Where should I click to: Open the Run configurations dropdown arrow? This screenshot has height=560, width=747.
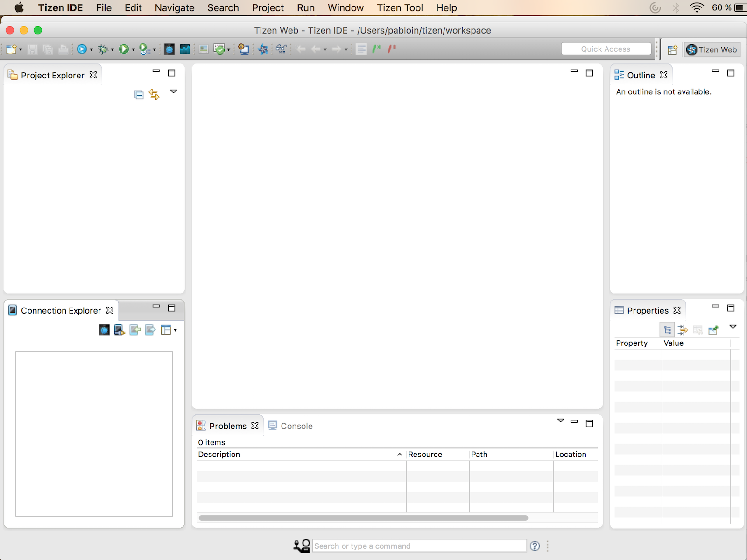coord(134,49)
